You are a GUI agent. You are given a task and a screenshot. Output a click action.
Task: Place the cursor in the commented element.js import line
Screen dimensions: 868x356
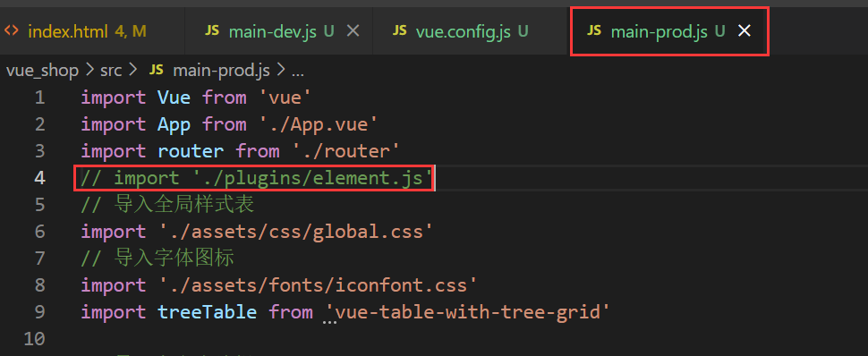tap(256, 178)
